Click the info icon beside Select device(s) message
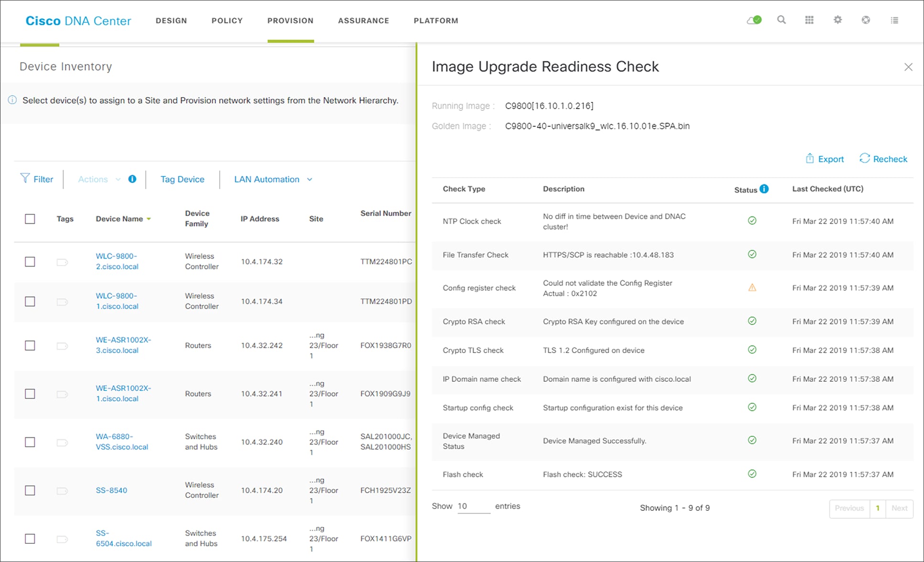This screenshot has width=924, height=562. (12, 100)
